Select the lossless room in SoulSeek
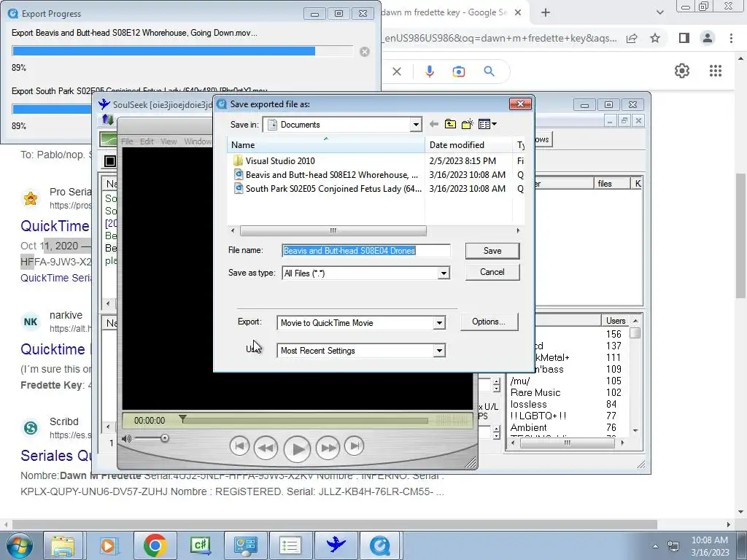The width and height of the screenshot is (747, 560). click(529, 404)
